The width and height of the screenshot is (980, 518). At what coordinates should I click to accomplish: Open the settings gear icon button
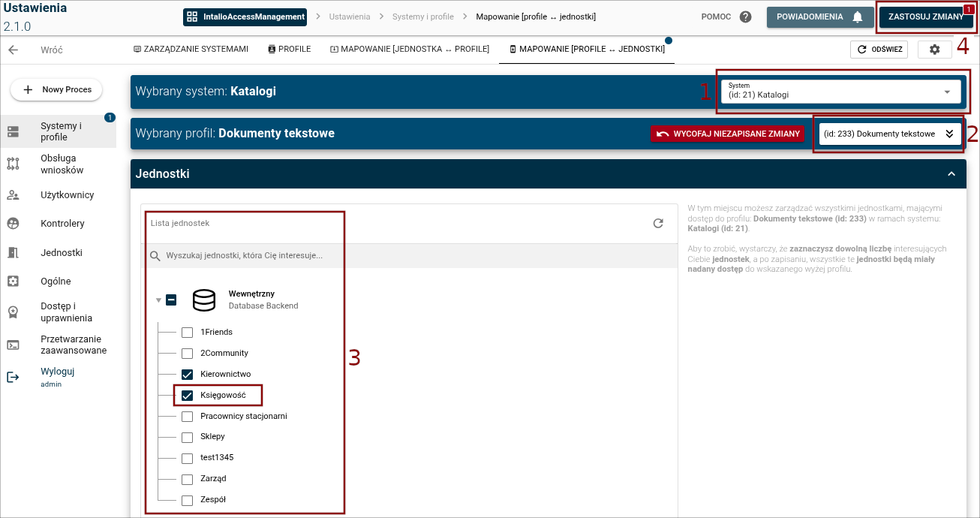click(934, 50)
